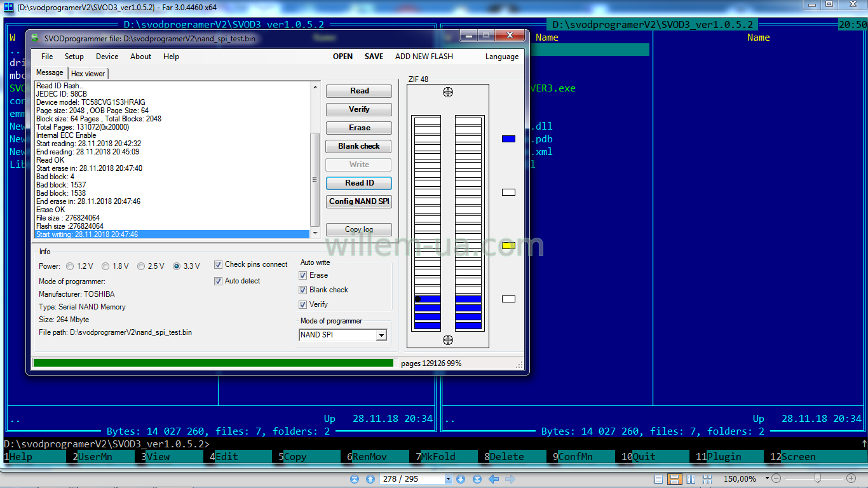
Task: Switch to thumbnails grid view
Action: point(707,479)
